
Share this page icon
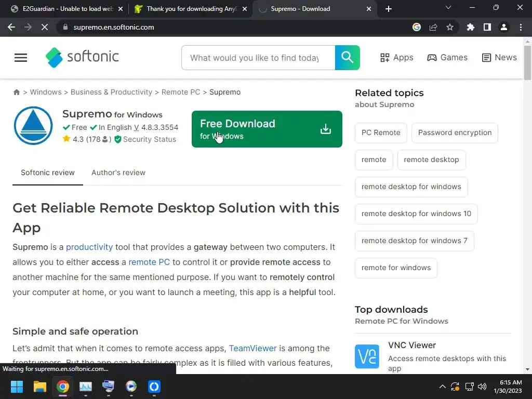[x=433, y=27]
